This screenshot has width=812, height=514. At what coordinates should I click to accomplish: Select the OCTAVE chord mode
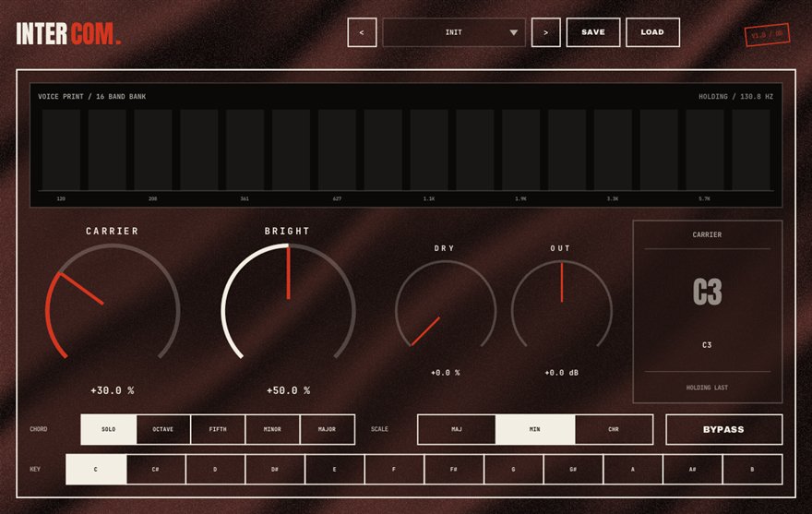[x=163, y=429]
